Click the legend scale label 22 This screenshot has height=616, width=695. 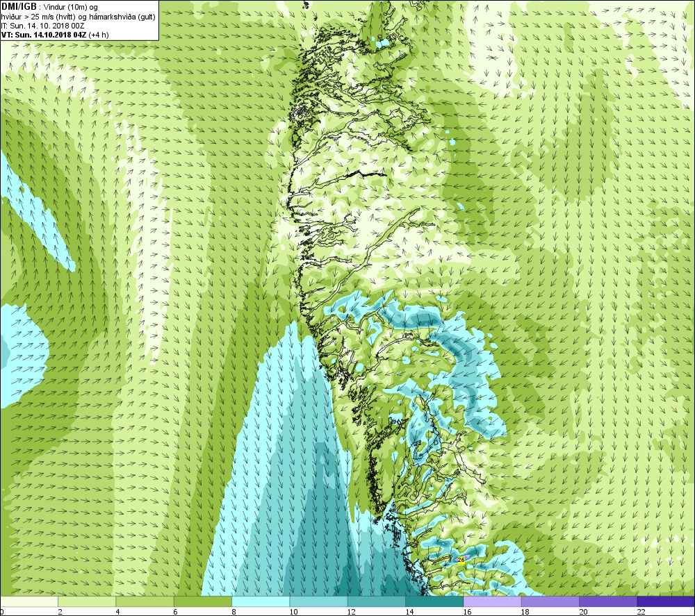pyautogui.click(x=641, y=612)
